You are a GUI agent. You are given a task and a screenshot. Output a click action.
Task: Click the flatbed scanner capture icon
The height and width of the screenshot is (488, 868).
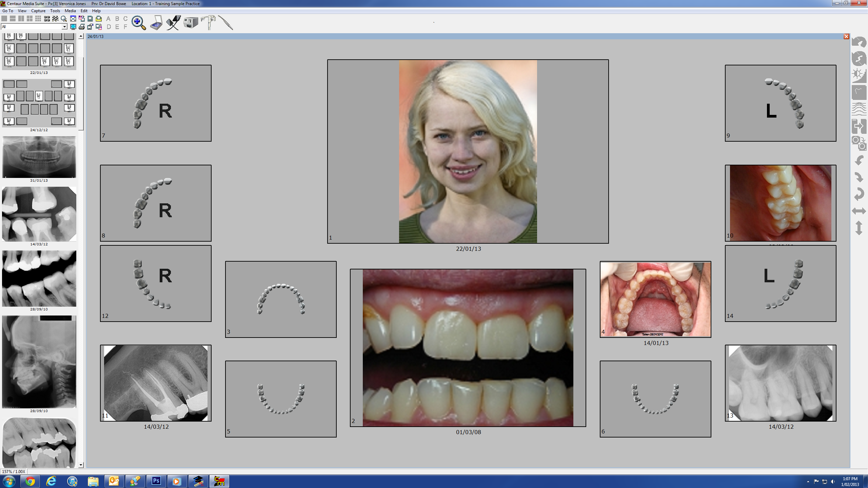tap(156, 23)
